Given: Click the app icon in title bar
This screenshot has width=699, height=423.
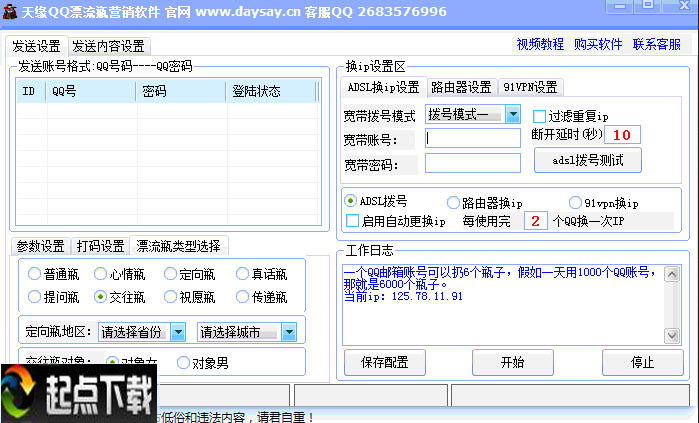Looking at the screenshot, I should click(10, 12).
